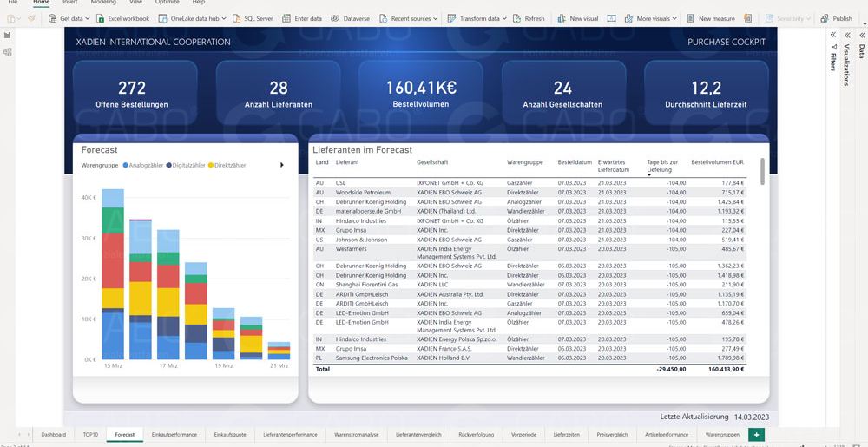Select the Offene Bestellungen KPI card
The width and height of the screenshot is (868, 447).
click(135, 93)
